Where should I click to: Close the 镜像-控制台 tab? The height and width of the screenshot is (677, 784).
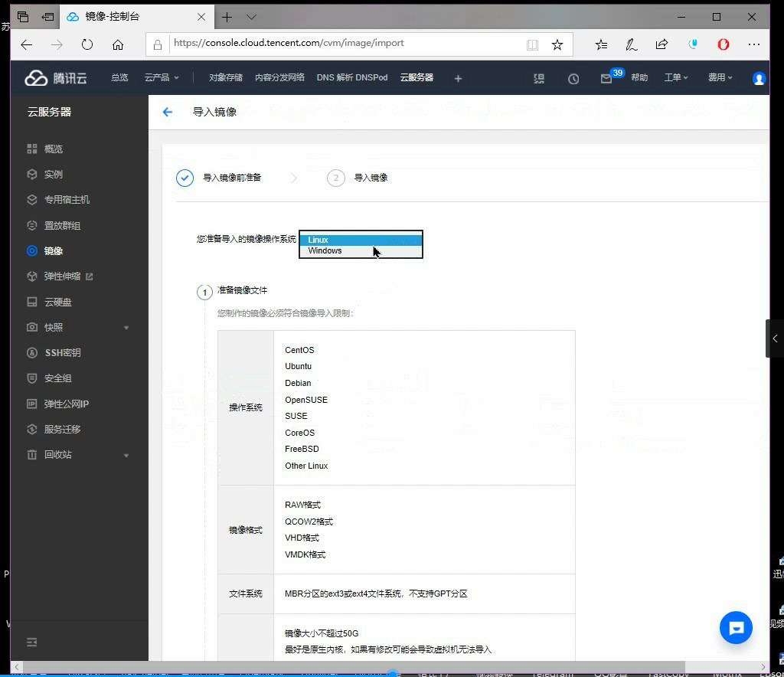point(201,17)
